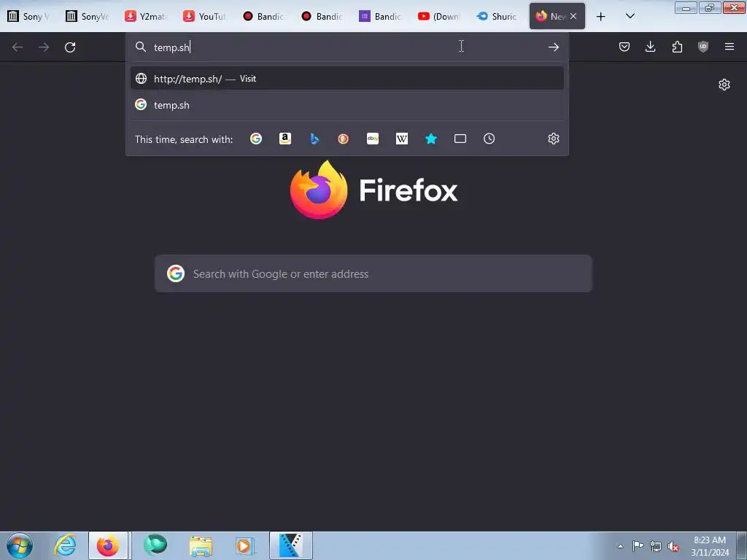Open the Extensions puzzle icon
Image resolution: width=747 pixels, height=560 pixels.
[677, 47]
